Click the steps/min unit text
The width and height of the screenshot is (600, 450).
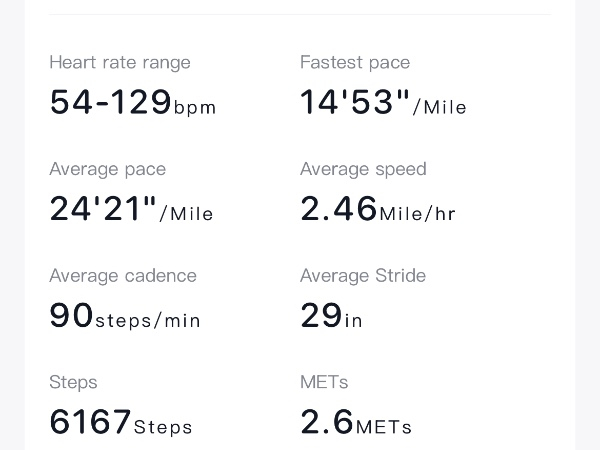pyautogui.click(x=148, y=321)
